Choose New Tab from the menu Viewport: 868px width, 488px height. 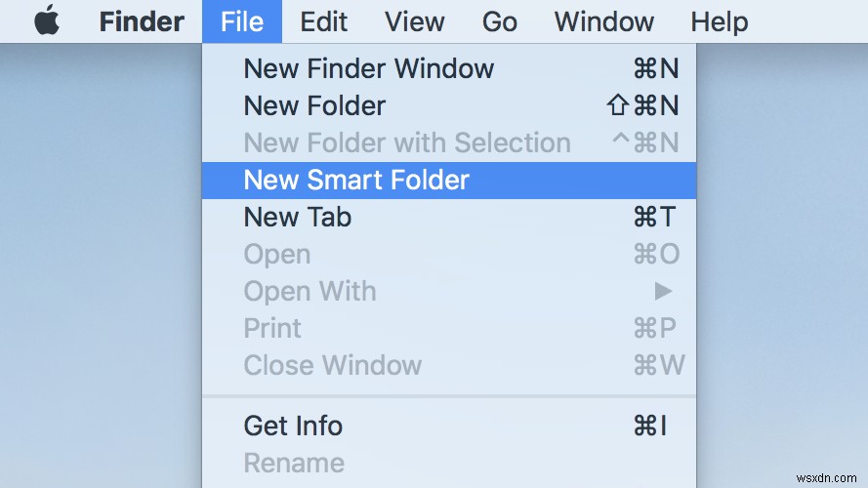(297, 217)
